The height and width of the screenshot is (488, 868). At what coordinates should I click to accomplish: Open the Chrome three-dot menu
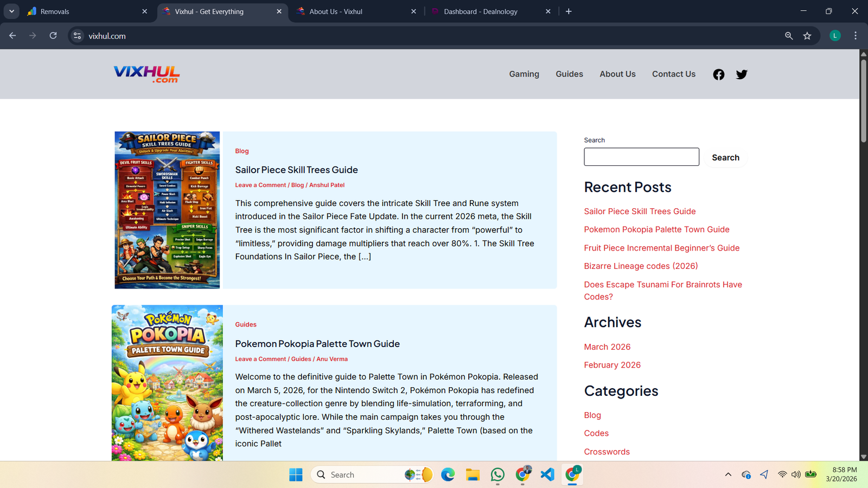pyautogui.click(x=856, y=36)
